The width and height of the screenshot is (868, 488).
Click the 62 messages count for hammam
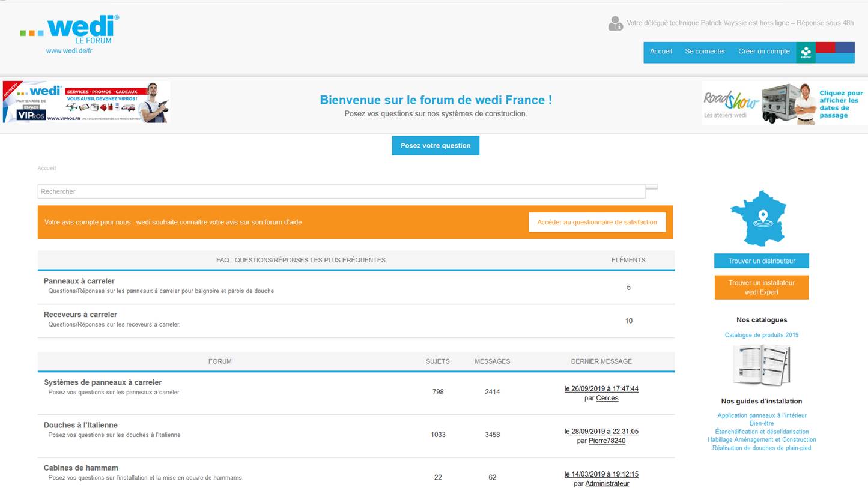click(493, 478)
